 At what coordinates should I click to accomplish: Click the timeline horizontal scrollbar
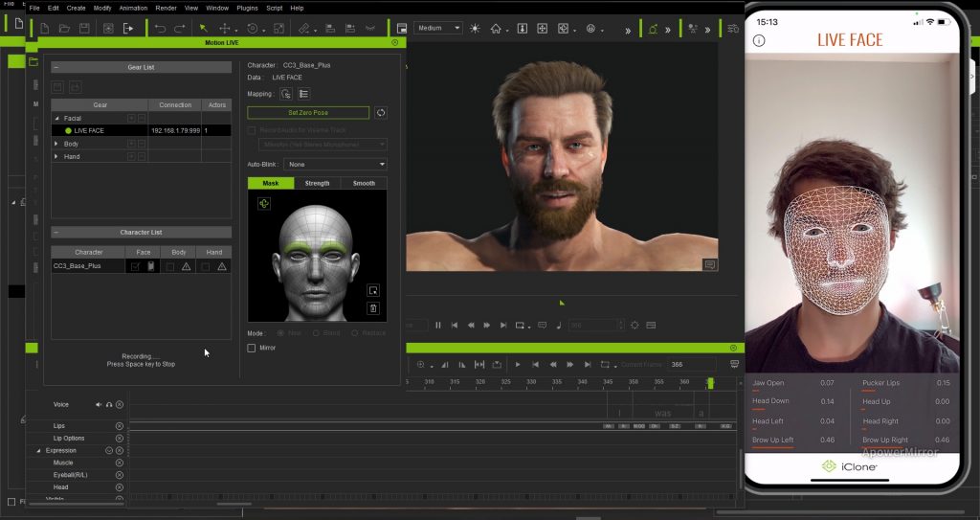(x=234, y=504)
